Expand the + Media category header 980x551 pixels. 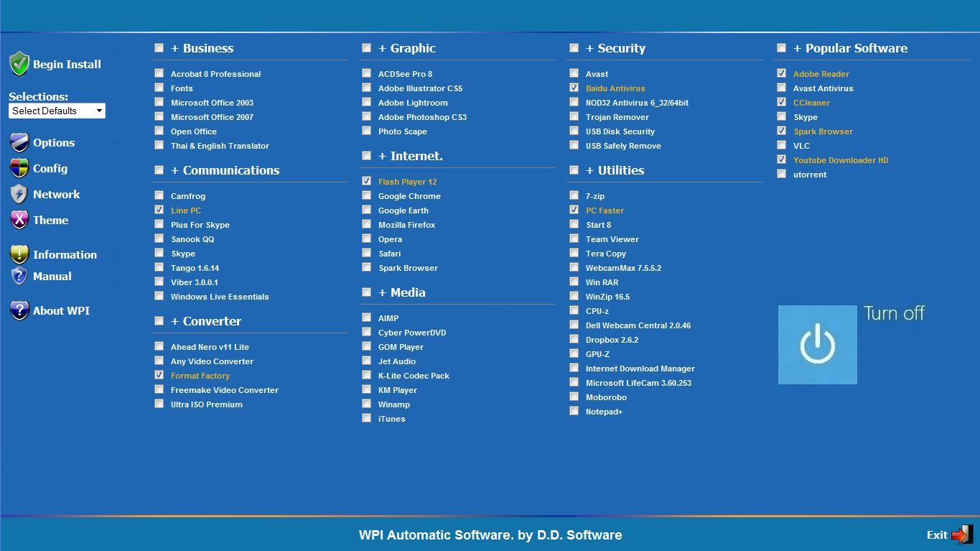point(402,292)
